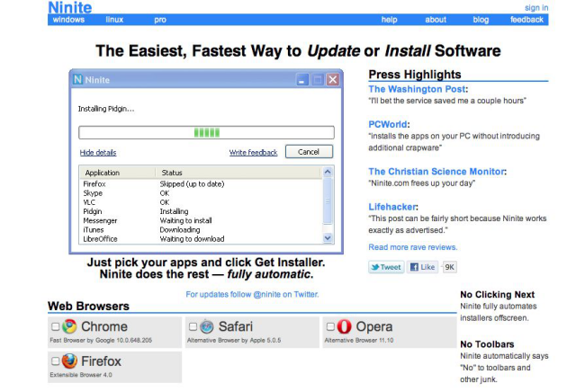This screenshot has width=576, height=392.
Task: Open the help page
Action: pyautogui.click(x=389, y=20)
